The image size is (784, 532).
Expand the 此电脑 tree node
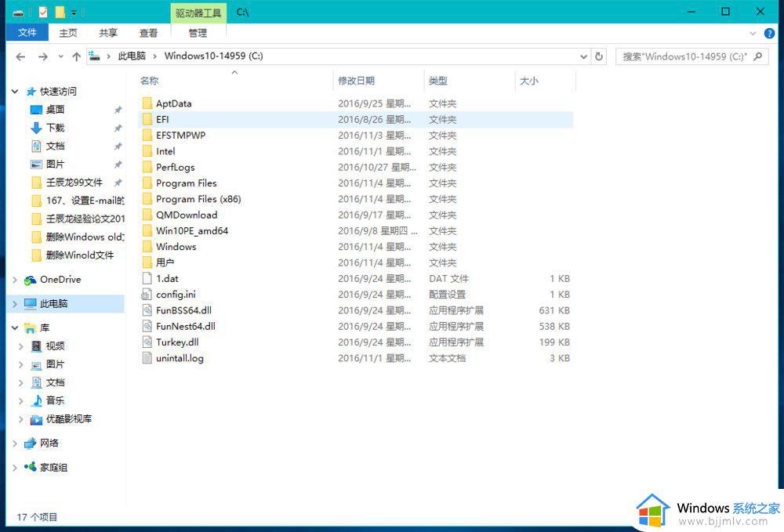tap(15, 304)
